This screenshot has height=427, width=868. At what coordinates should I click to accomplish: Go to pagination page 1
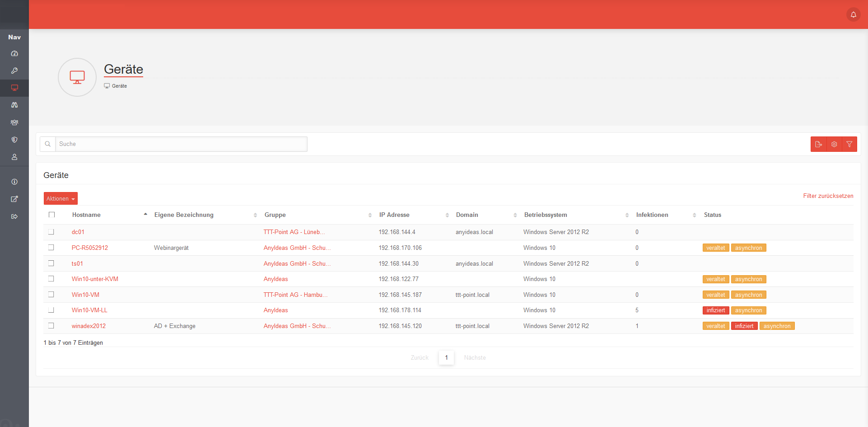(446, 357)
